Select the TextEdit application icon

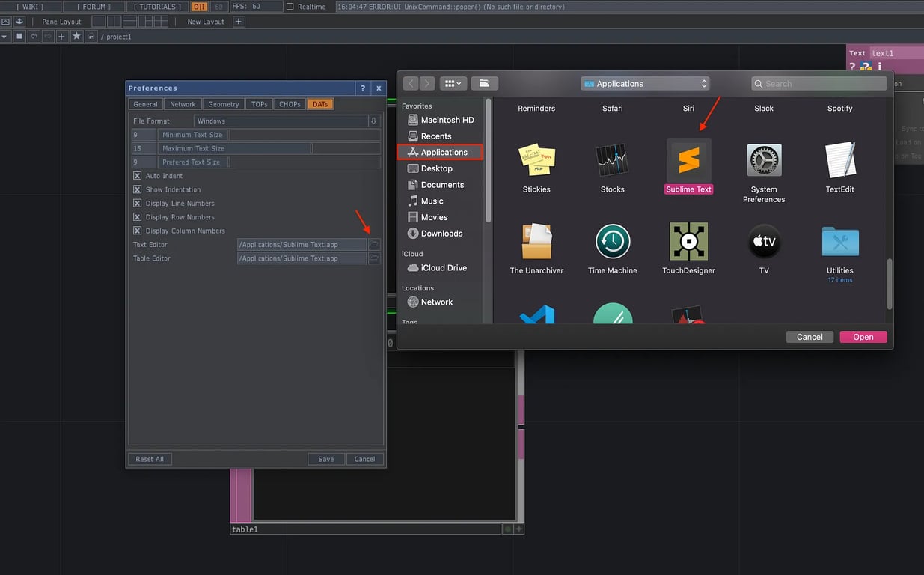click(x=839, y=160)
